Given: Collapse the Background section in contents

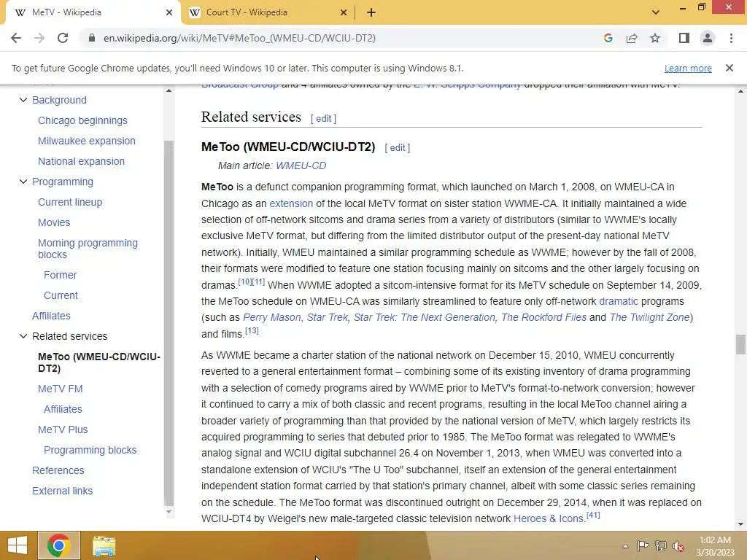Looking at the screenshot, I should click(x=23, y=100).
